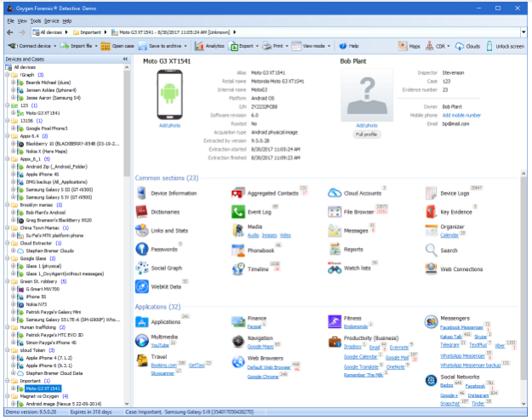Open the CDR dropdown arrow

point(449,46)
